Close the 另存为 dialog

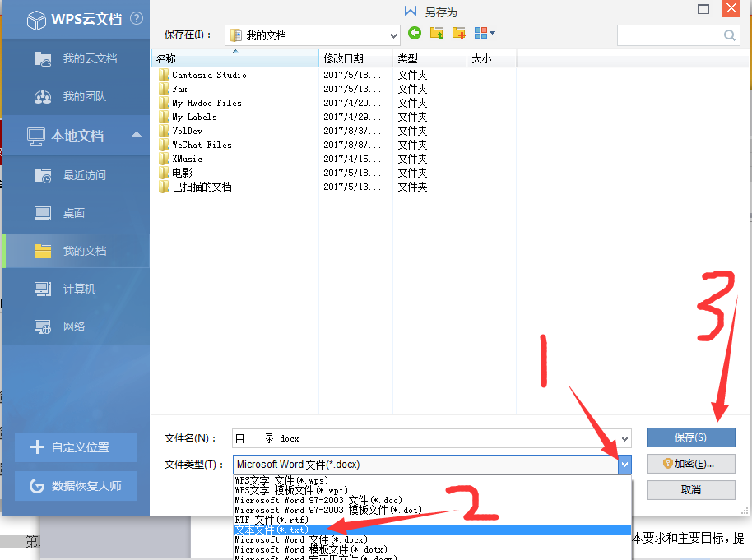(x=731, y=8)
